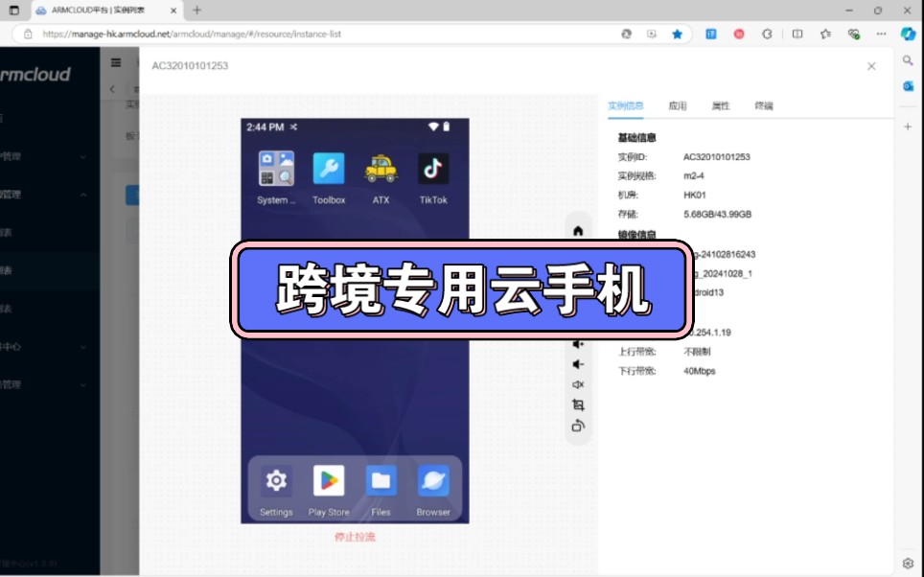Launch the Toolbox app on the cloud phone
The image size is (924, 577).
click(328, 170)
